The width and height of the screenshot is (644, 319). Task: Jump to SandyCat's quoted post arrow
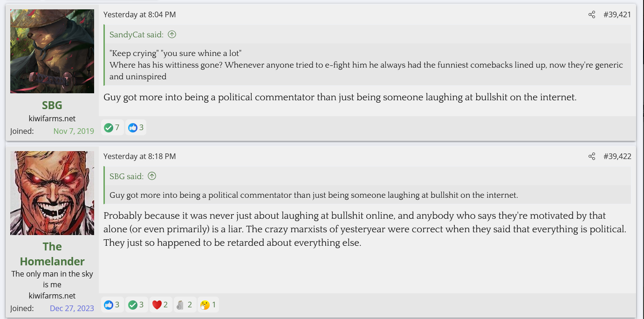(x=172, y=35)
